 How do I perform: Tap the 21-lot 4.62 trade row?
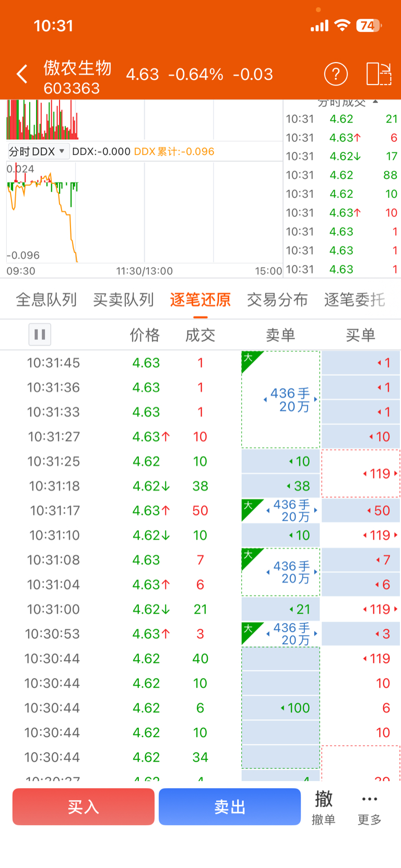pos(342,118)
